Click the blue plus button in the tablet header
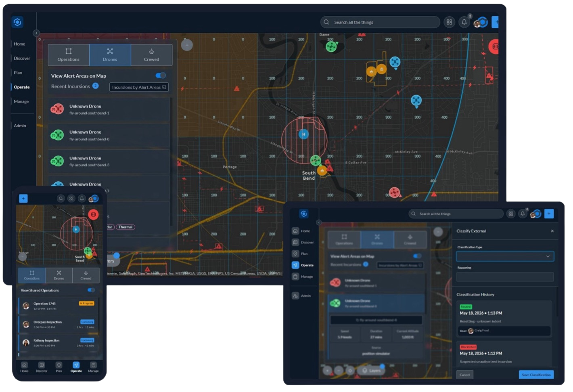This screenshot has height=392, width=573. pos(549,214)
